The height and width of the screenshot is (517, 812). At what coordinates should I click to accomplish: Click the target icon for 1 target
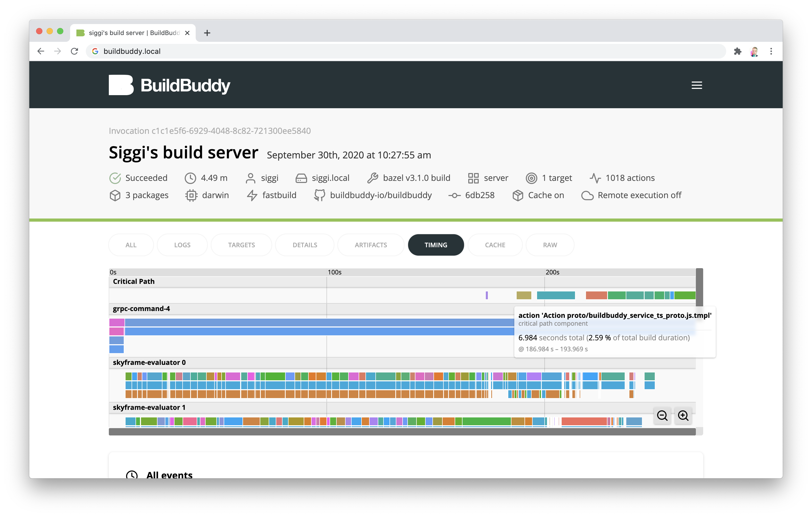pyautogui.click(x=532, y=178)
